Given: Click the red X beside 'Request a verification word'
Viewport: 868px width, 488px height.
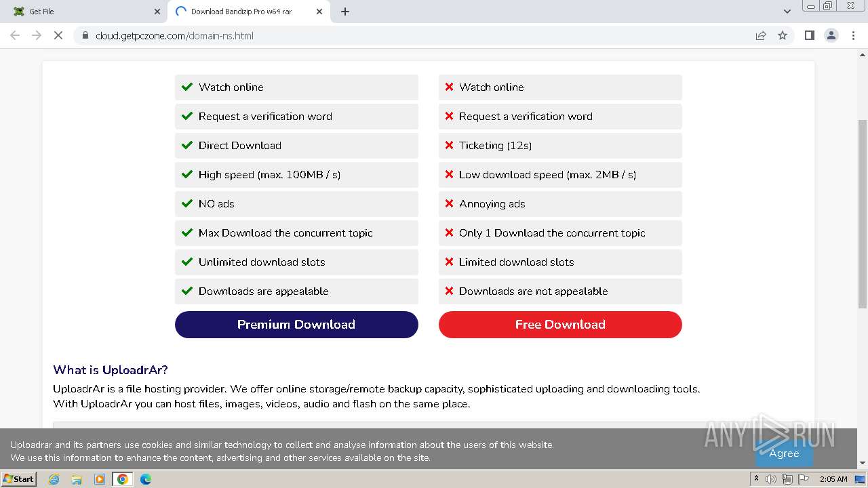Looking at the screenshot, I should (x=449, y=116).
